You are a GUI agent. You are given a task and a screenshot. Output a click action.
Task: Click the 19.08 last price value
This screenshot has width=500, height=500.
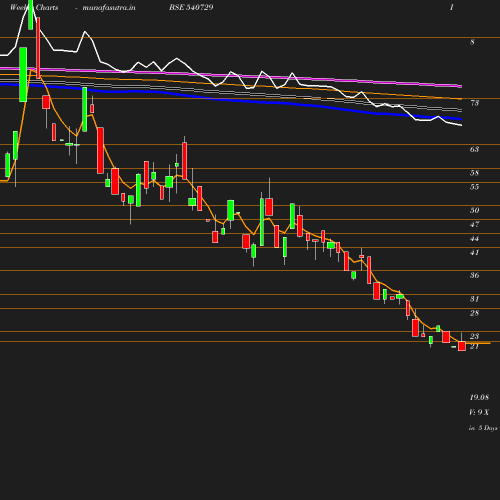point(479,397)
